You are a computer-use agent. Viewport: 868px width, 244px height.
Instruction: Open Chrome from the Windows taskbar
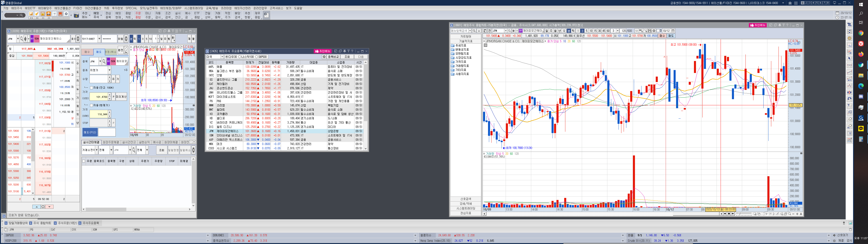point(861,33)
